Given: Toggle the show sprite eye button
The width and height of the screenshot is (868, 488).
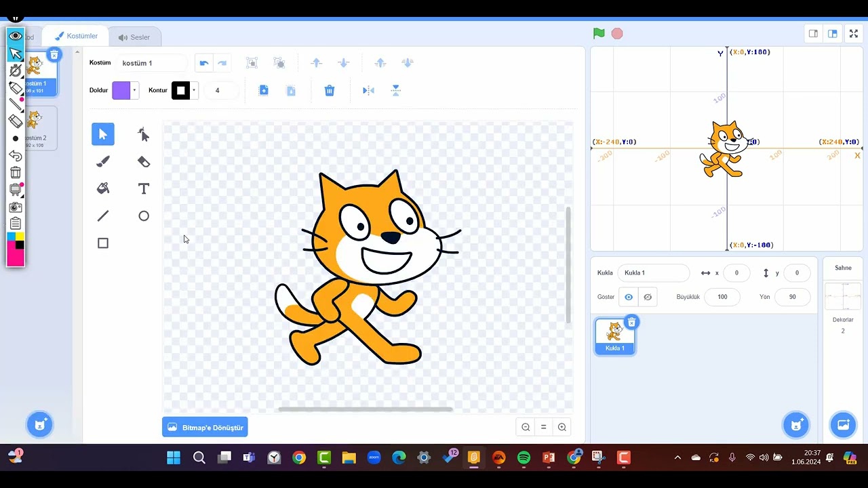Looking at the screenshot, I should point(629,297).
